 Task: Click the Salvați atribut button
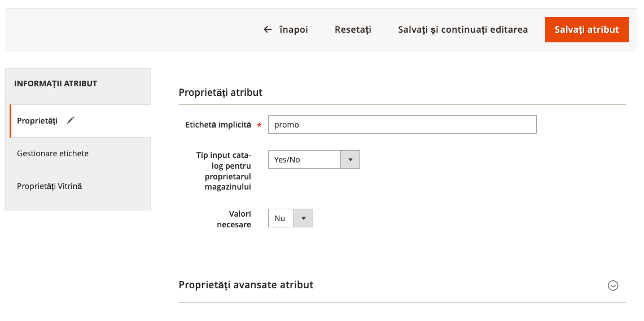586,29
